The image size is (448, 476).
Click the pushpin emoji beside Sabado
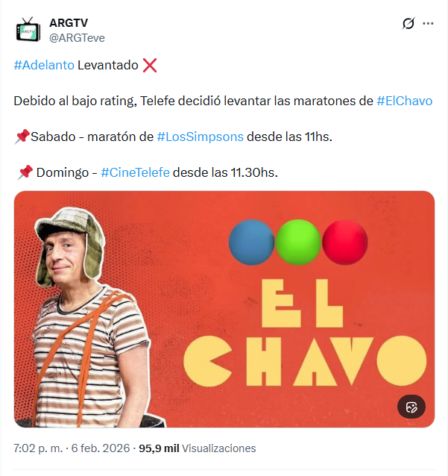22,137
